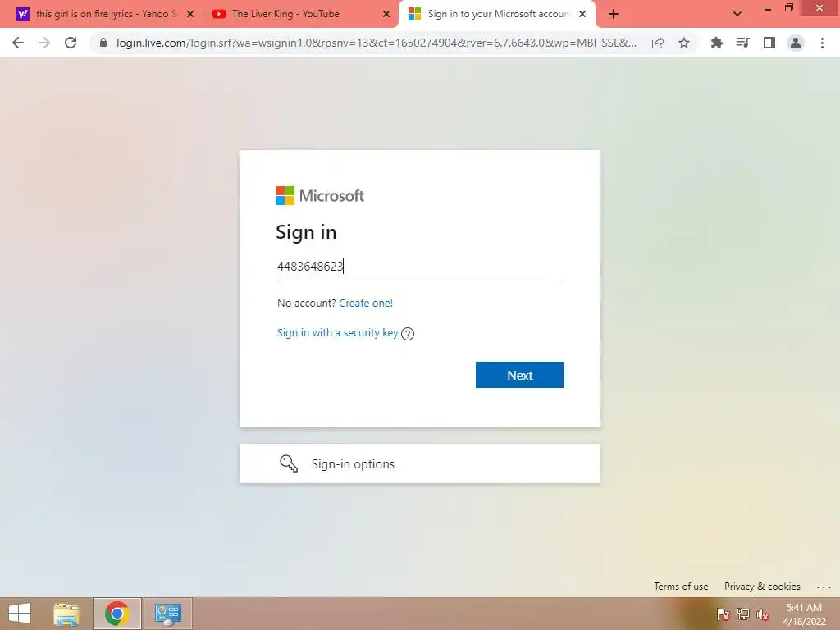Toggle the browser side panel

click(769, 43)
